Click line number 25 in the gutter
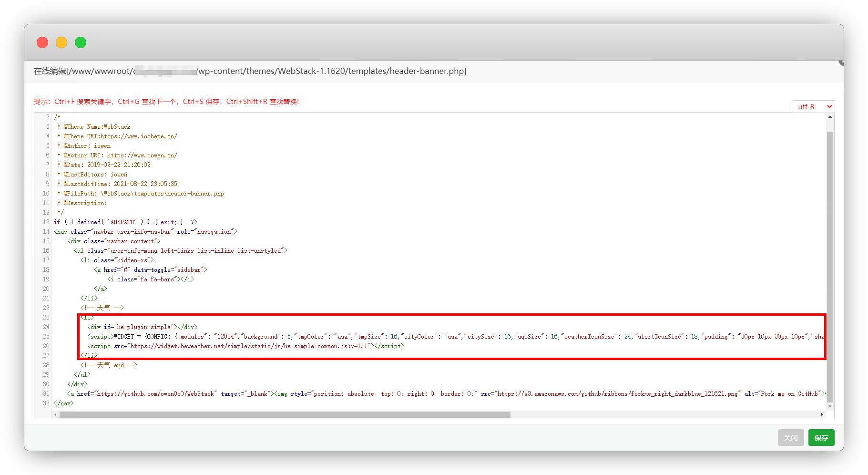The height and width of the screenshot is (475, 868). 46,337
